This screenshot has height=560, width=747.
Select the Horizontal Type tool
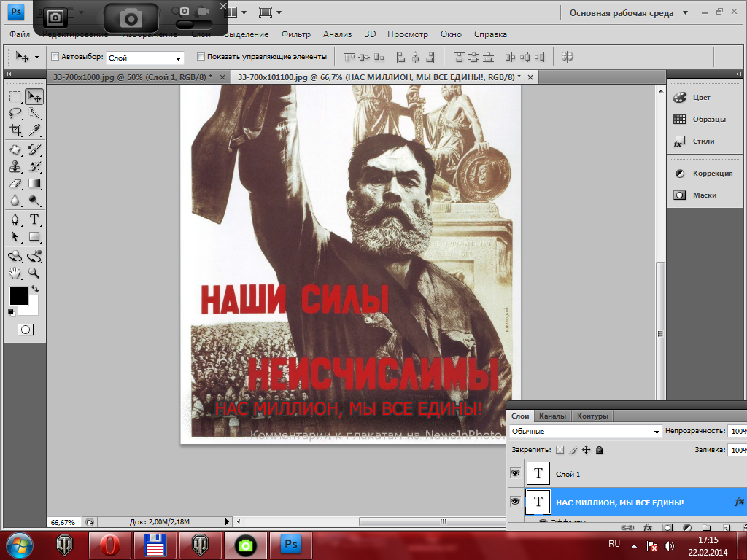[34, 219]
